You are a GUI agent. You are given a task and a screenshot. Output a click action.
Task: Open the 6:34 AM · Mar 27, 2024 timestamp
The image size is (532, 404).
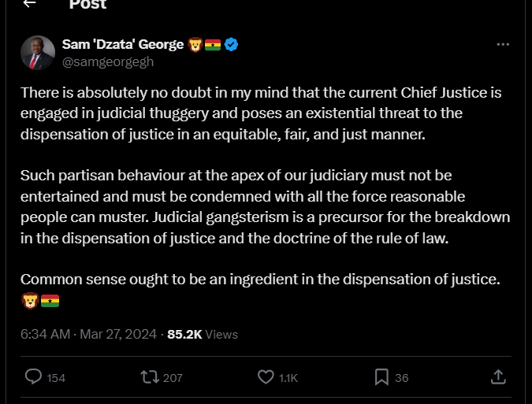(87, 334)
